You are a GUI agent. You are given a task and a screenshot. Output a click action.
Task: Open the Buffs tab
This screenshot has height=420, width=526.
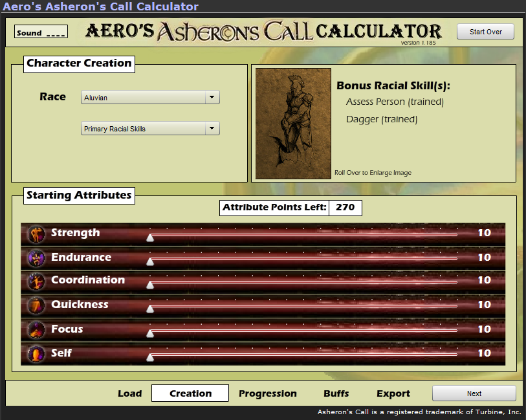click(336, 393)
